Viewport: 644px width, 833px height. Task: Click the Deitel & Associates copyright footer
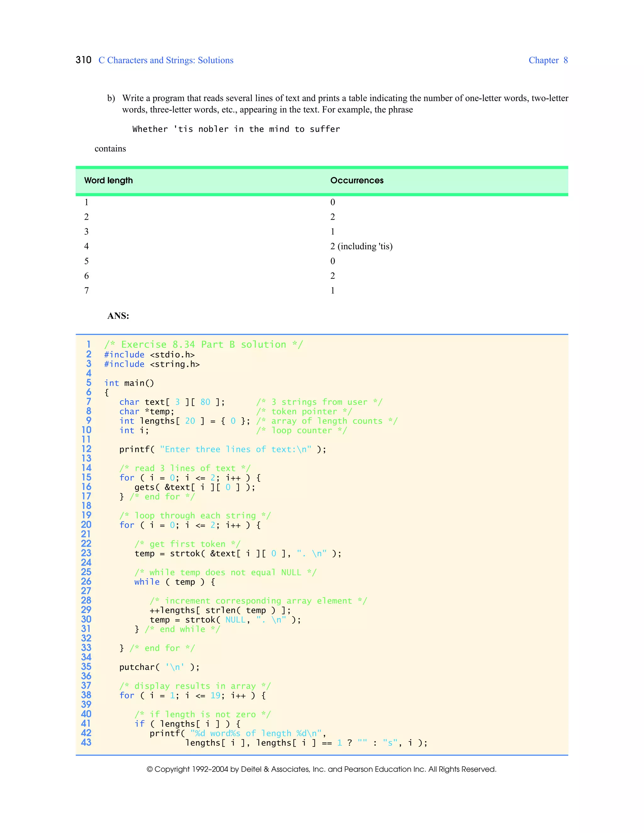pyautogui.click(x=321, y=769)
